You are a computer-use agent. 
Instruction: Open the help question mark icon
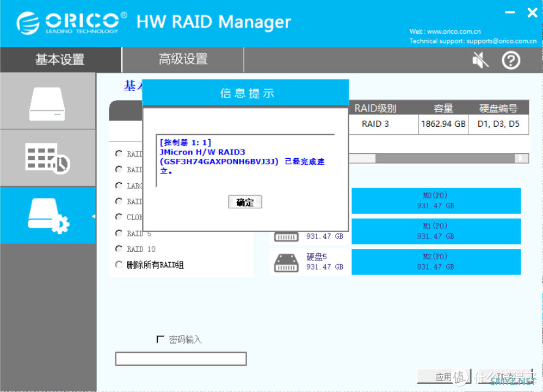pyautogui.click(x=511, y=60)
